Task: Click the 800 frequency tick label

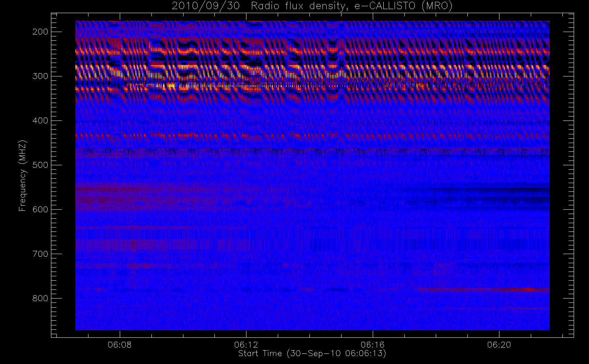Action: pos(40,298)
